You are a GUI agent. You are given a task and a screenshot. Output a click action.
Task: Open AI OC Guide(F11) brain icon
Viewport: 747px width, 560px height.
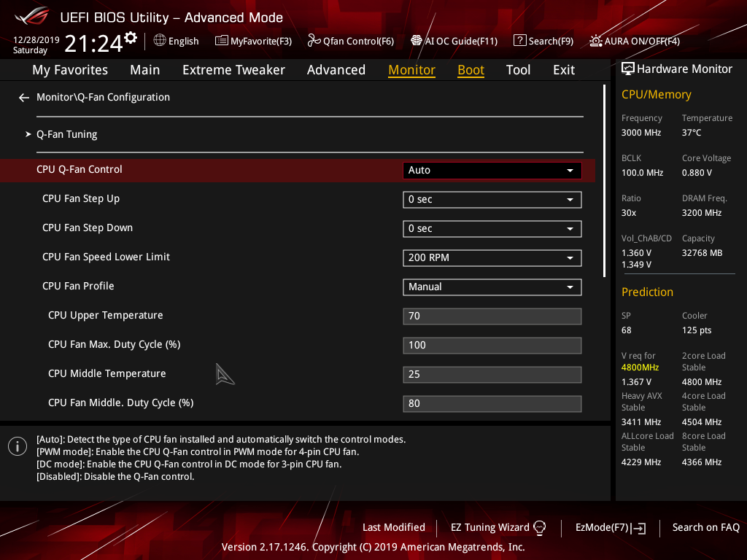pos(417,41)
